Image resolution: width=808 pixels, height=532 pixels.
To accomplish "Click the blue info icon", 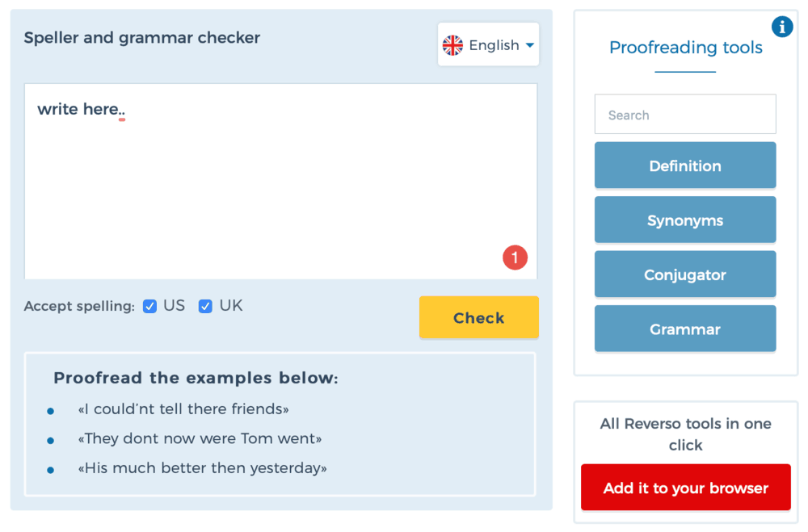I will click(x=781, y=27).
